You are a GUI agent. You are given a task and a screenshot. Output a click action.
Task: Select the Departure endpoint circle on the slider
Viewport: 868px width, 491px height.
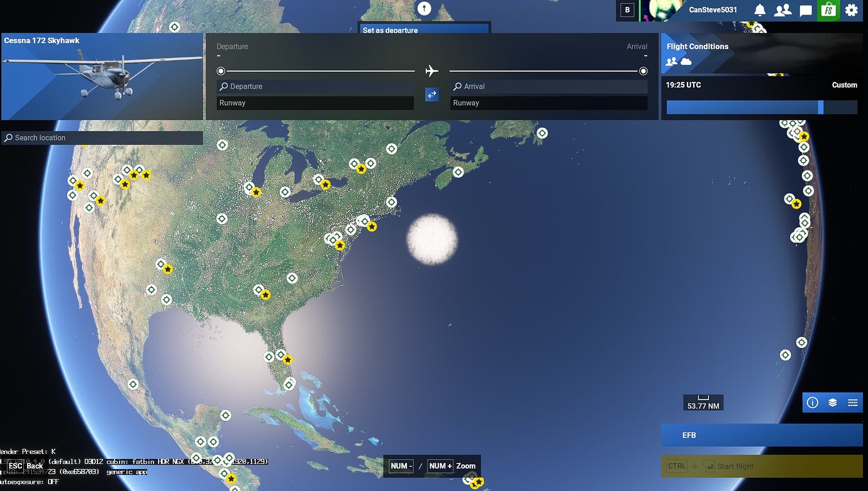221,71
